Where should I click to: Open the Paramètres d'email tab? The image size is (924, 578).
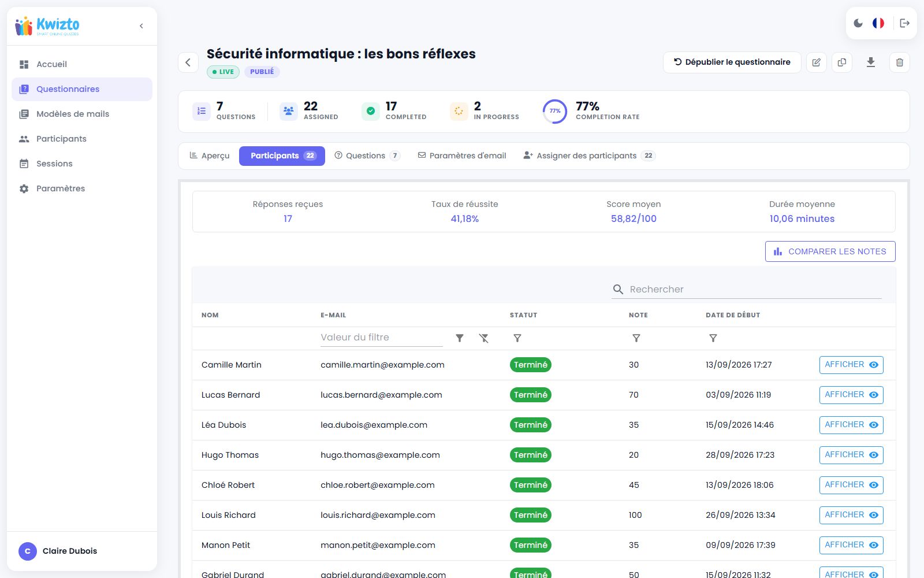tap(462, 156)
